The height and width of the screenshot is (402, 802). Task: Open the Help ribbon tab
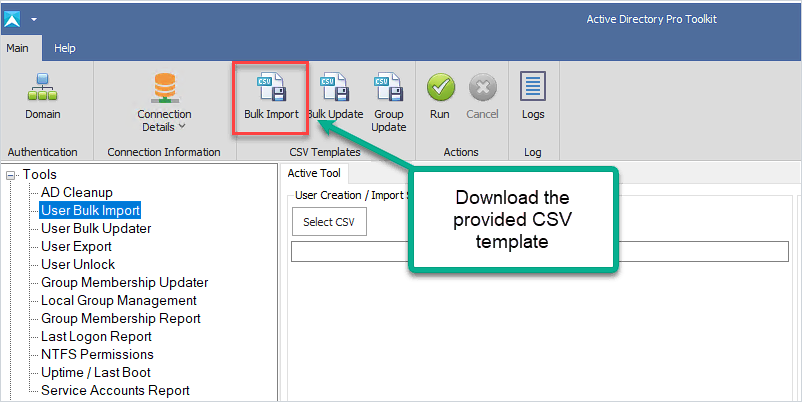[x=64, y=48]
